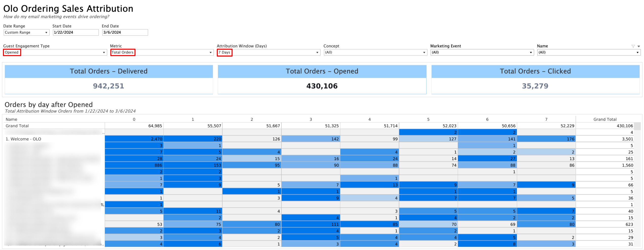
Task: Click the 66 row total cell
Action: 605,185
